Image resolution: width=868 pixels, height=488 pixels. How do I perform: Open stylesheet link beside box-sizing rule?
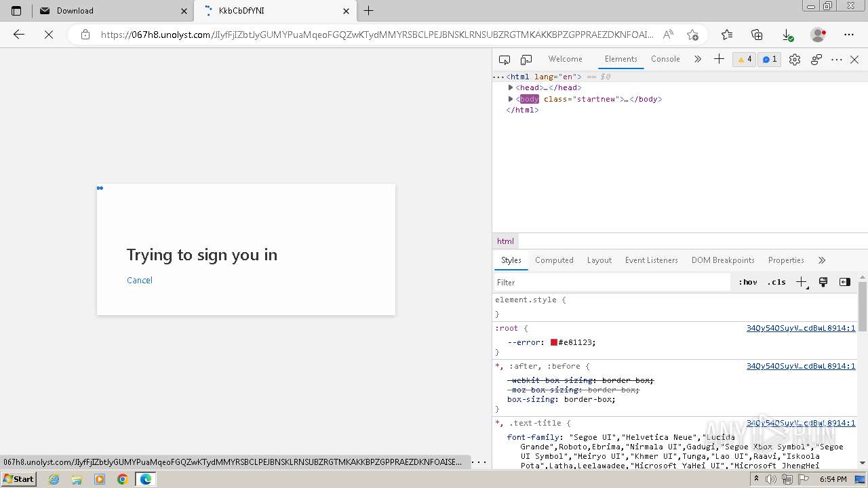pos(801,366)
